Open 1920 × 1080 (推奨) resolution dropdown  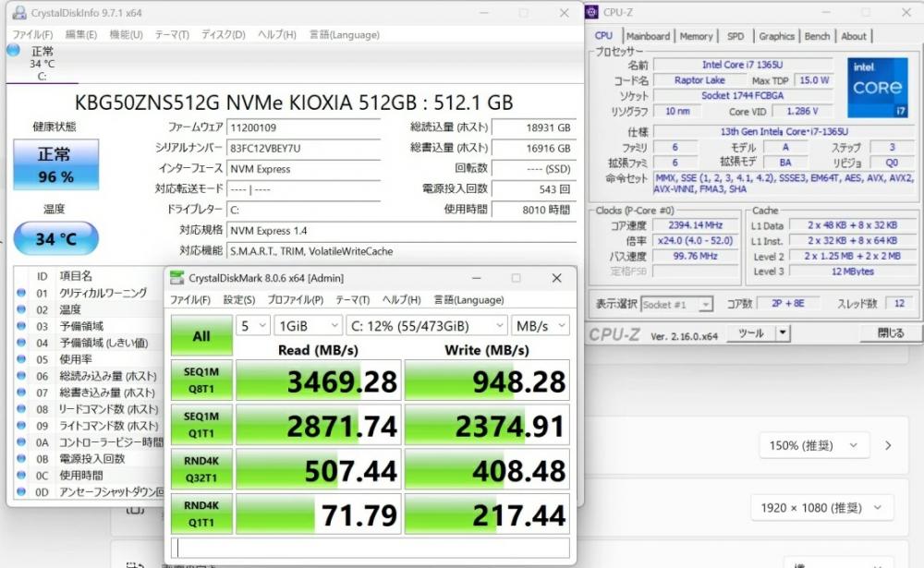coord(821,507)
